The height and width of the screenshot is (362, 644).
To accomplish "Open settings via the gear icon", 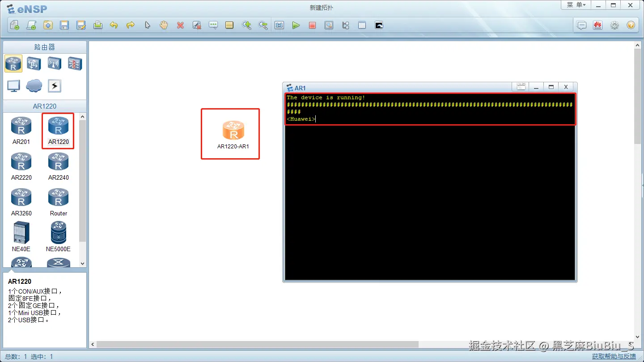I will 614,25.
